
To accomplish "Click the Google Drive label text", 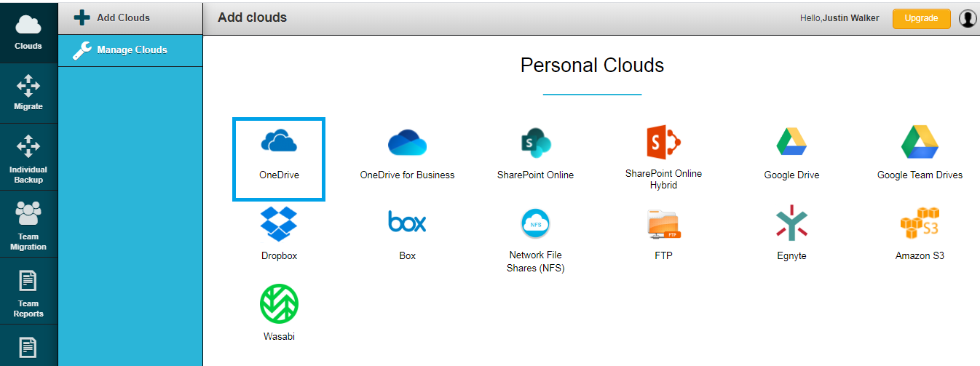I will click(x=791, y=175).
